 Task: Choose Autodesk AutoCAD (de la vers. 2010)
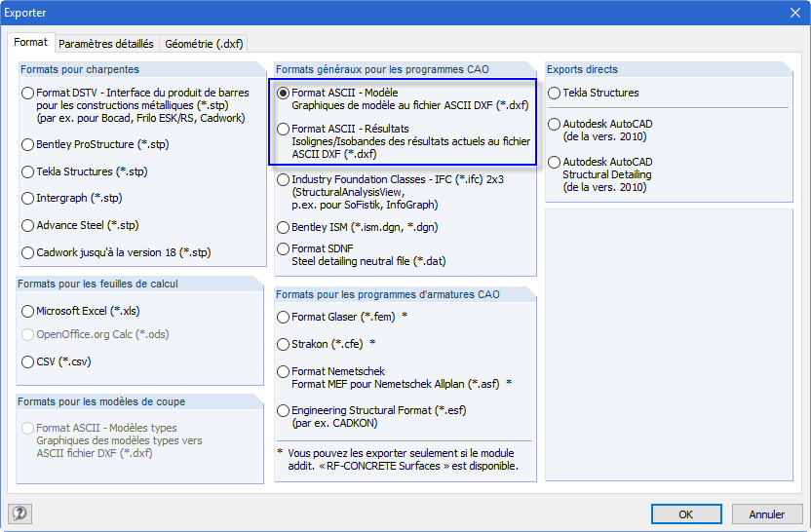[x=554, y=125]
